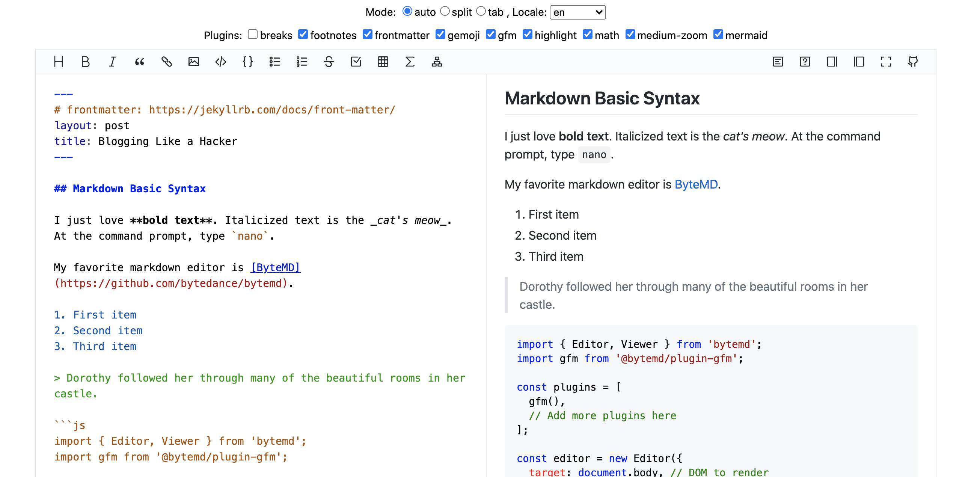Click the inline 'nano' code in preview
This screenshot has width=980, height=477.
click(x=594, y=155)
